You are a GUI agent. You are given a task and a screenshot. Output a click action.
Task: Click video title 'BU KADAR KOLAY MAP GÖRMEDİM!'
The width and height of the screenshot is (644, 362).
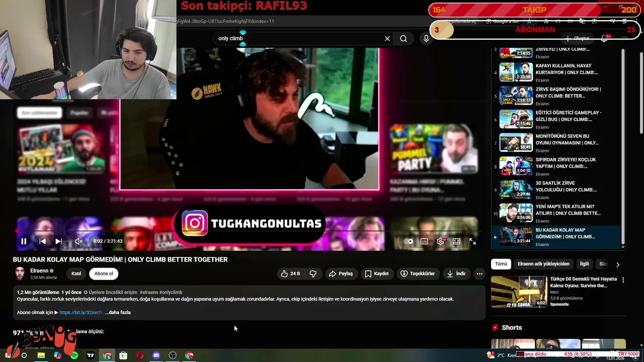click(120, 259)
